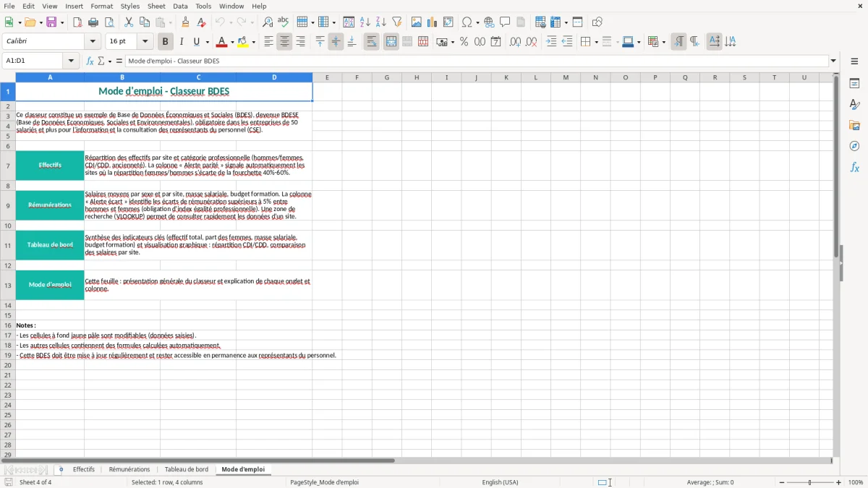
Task: Insert or edit pivot table
Action: click(448, 22)
